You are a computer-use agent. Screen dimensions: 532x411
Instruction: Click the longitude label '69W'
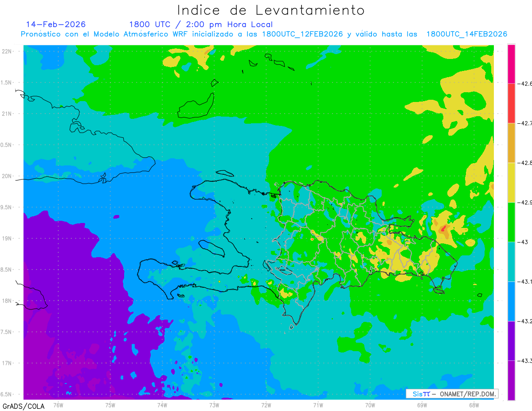tap(422, 405)
